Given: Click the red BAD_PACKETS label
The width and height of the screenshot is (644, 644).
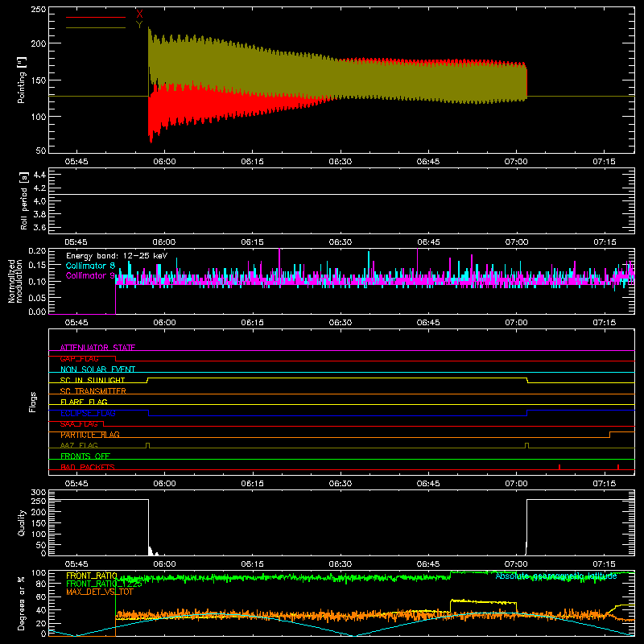Looking at the screenshot, I should coord(88,467).
